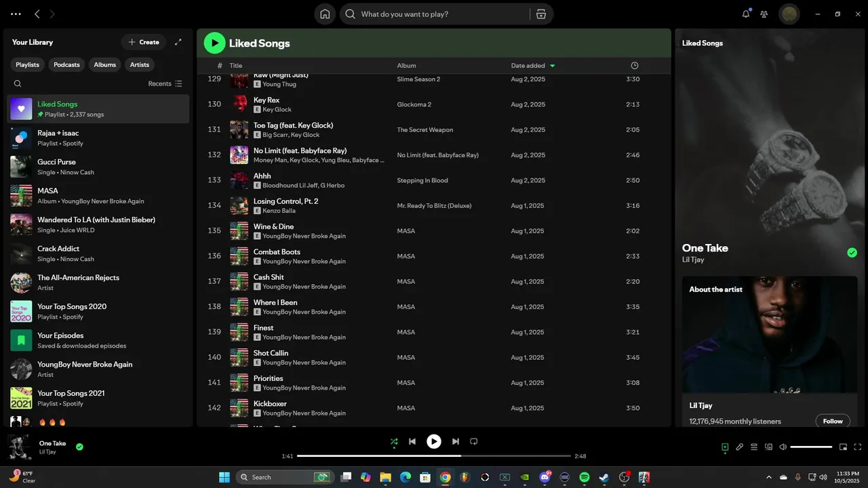The image size is (868, 488).
Task: Open Steam icon in Windows taskbar
Action: click(x=604, y=477)
